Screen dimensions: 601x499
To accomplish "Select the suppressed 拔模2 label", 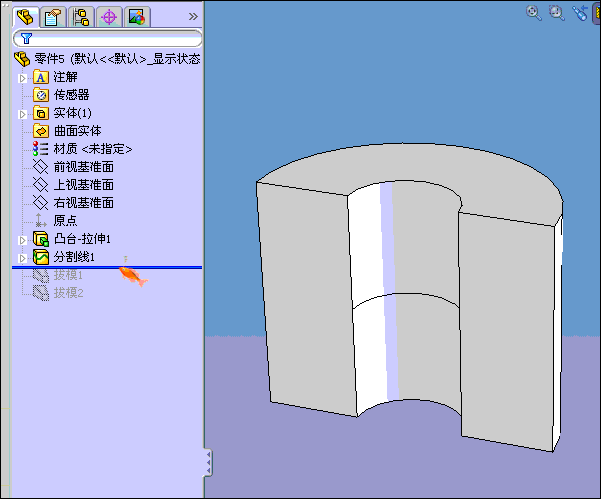I will 69,293.
